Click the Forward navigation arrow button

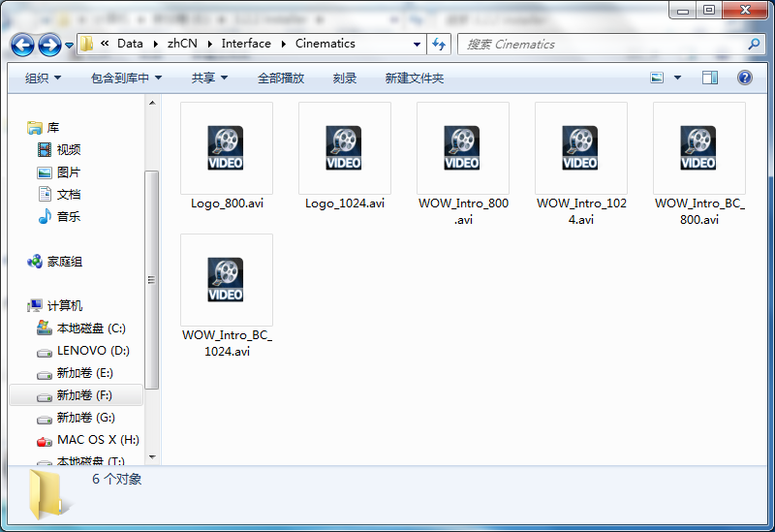pyautogui.click(x=49, y=45)
